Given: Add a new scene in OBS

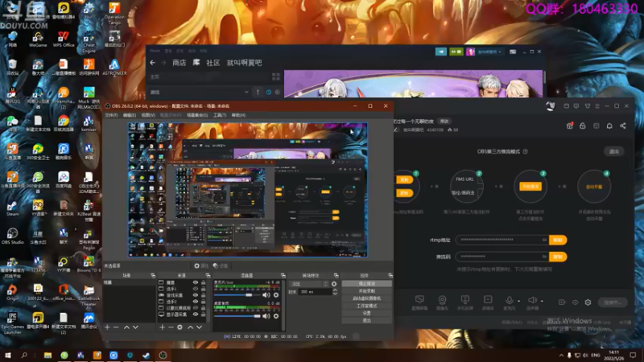Looking at the screenshot, I should [x=107, y=327].
